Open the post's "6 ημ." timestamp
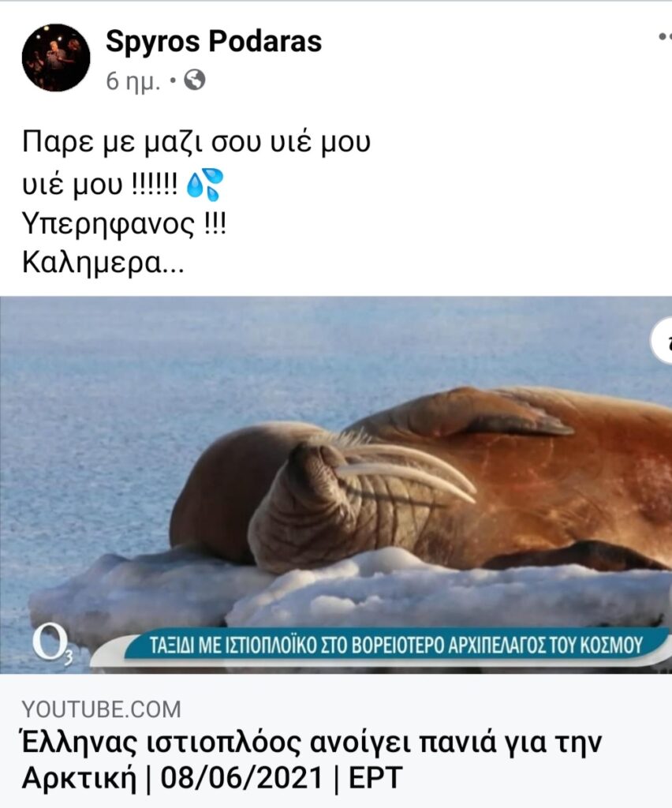 (133, 81)
